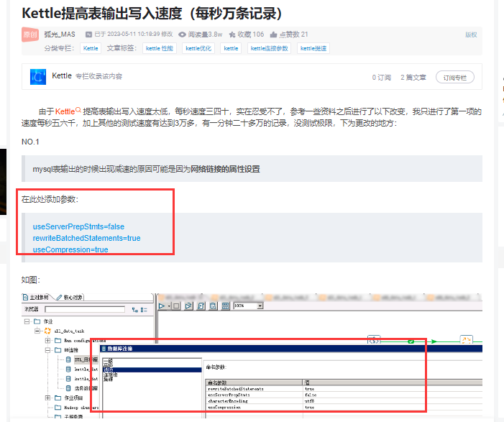
Task: Click the folder icon of Run configurations
Action: pos(58,340)
